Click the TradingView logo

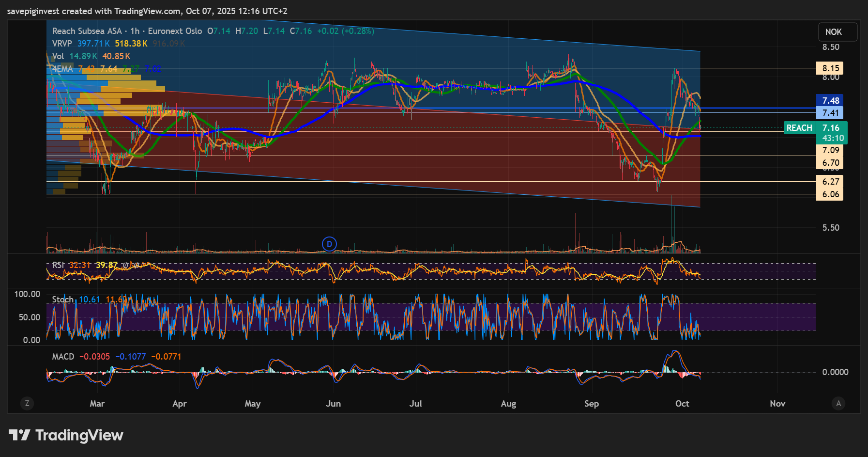[x=66, y=435]
